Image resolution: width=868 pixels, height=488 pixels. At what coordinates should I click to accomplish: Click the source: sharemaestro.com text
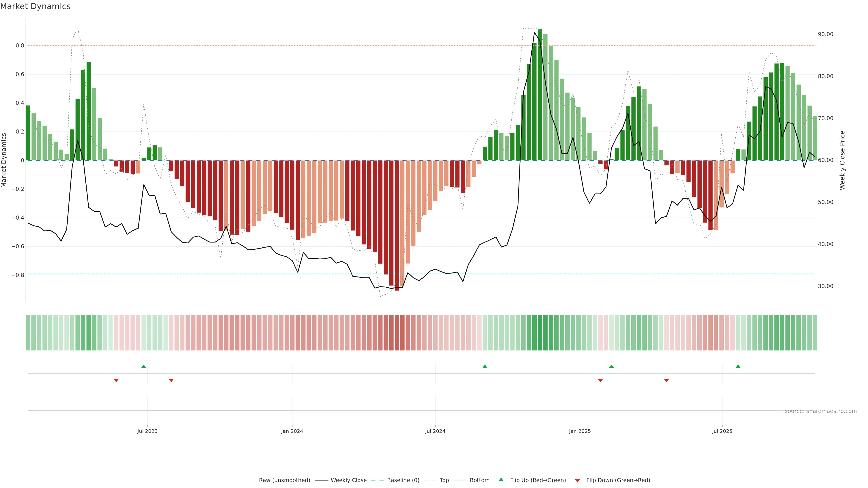[821, 411]
